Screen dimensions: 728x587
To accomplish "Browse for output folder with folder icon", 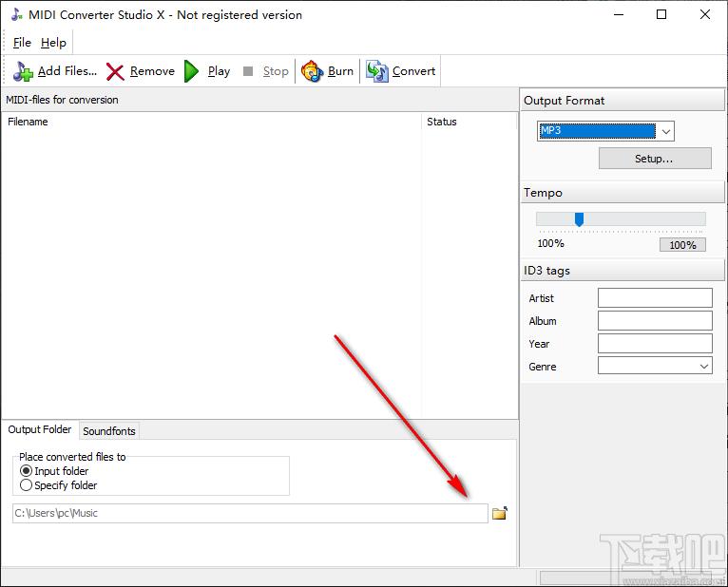I will [500, 513].
